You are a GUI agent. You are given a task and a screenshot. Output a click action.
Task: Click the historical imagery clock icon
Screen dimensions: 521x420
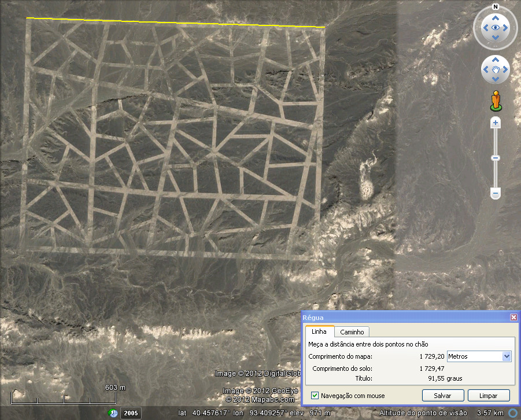[x=114, y=412]
